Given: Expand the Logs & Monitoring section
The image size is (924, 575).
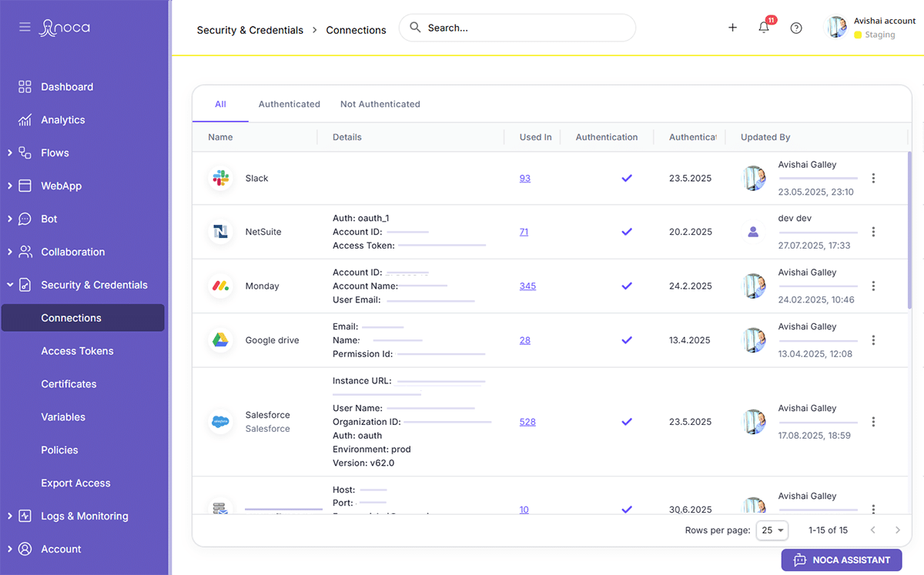Looking at the screenshot, I should (x=10, y=516).
